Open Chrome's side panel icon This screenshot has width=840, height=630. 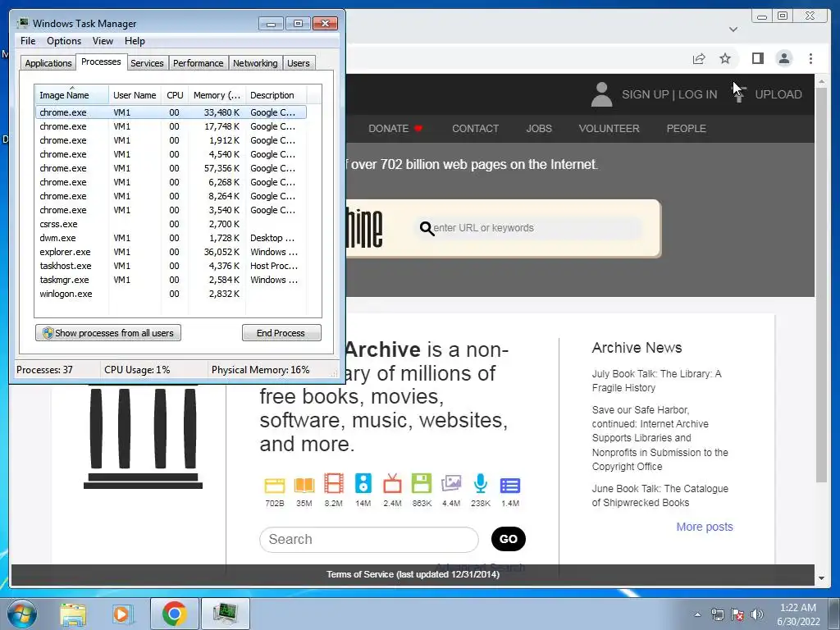click(757, 58)
